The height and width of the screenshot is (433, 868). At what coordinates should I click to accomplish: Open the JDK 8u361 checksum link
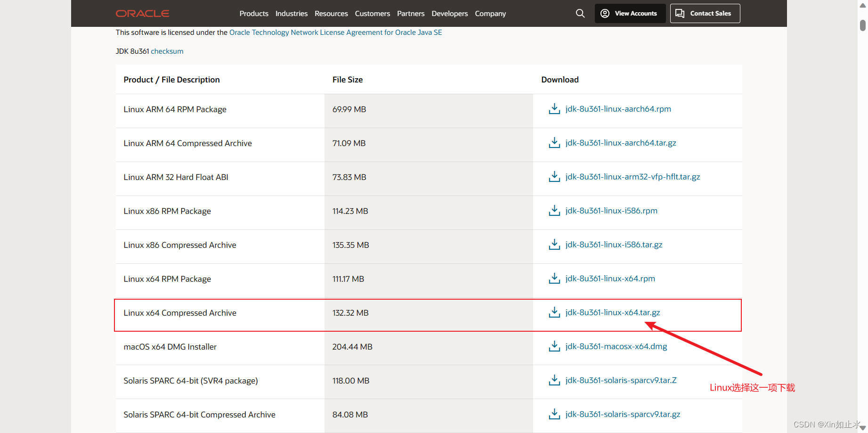pos(167,51)
